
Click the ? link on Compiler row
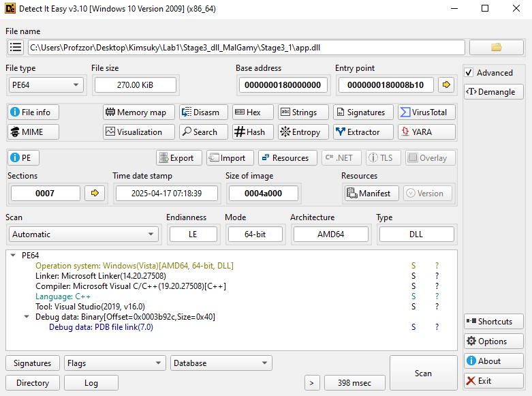pos(437,286)
